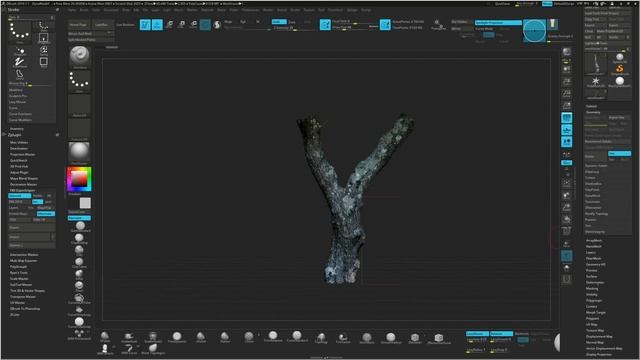The image size is (640, 360).
Task: Toggle Local symmetry pivot icon
Action: click(567, 142)
